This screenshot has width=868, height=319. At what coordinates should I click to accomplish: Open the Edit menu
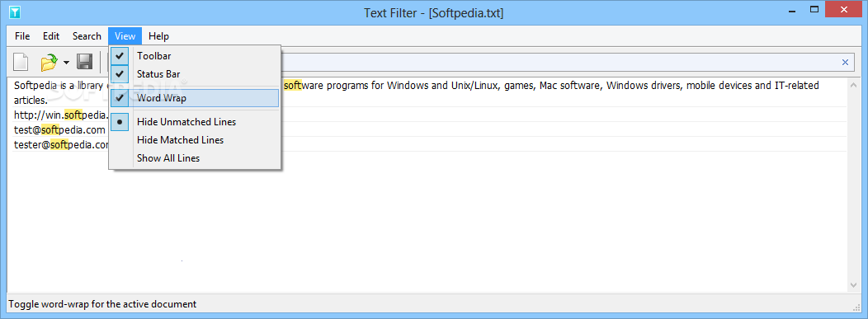51,36
